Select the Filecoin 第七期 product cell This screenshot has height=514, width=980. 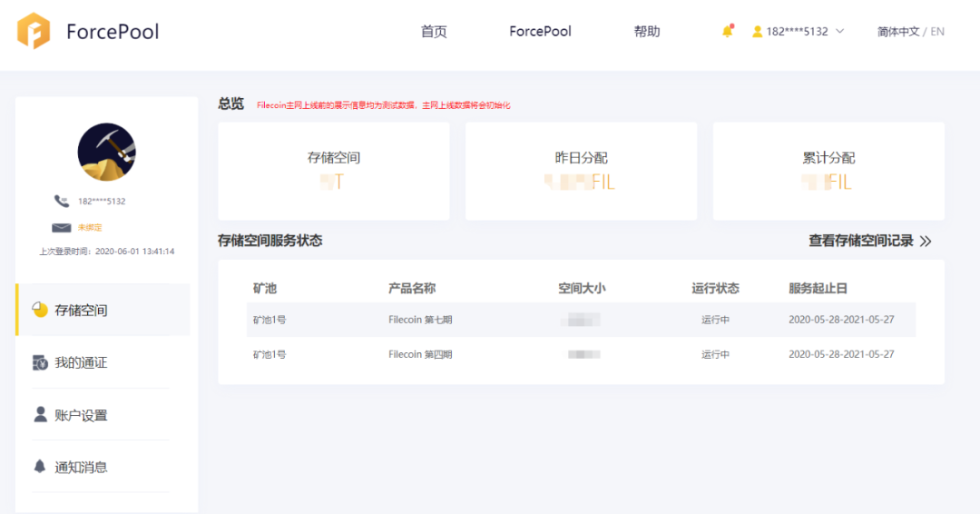pyautogui.click(x=420, y=320)
